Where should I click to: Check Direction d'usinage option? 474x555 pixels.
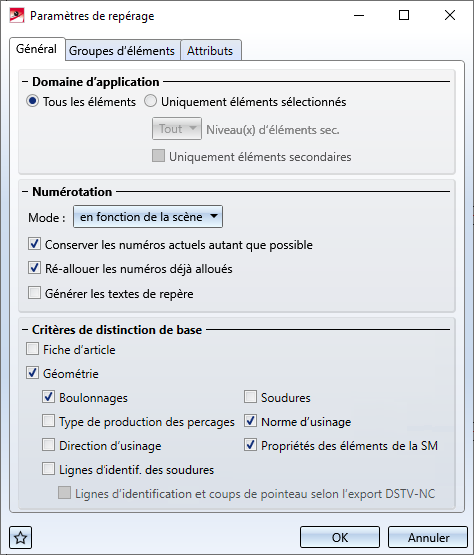coord(48,445)
